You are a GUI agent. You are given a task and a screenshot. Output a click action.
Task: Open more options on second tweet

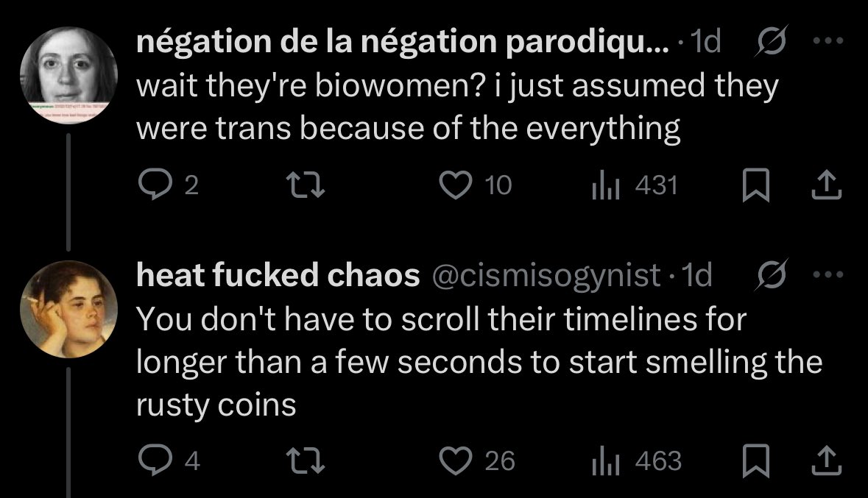click(828, 274)
